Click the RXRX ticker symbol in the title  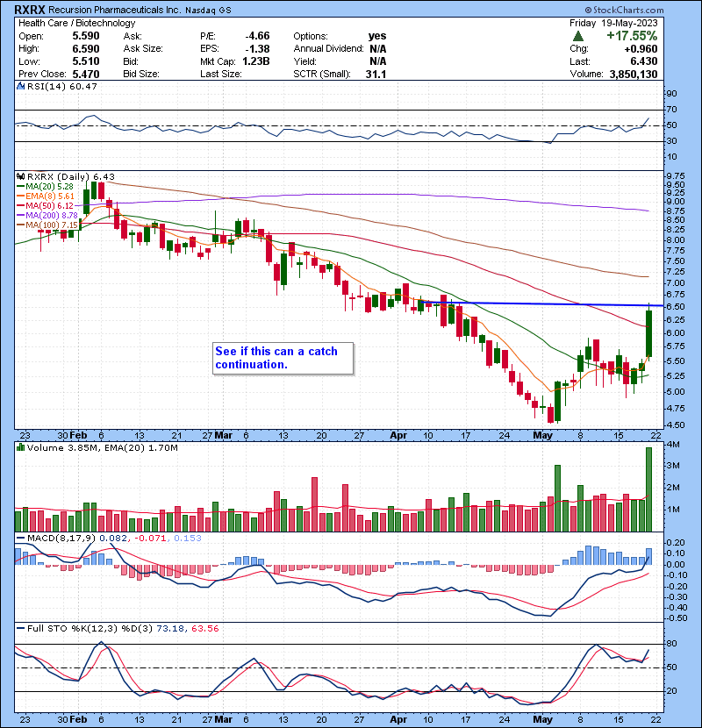pos(30,10)
